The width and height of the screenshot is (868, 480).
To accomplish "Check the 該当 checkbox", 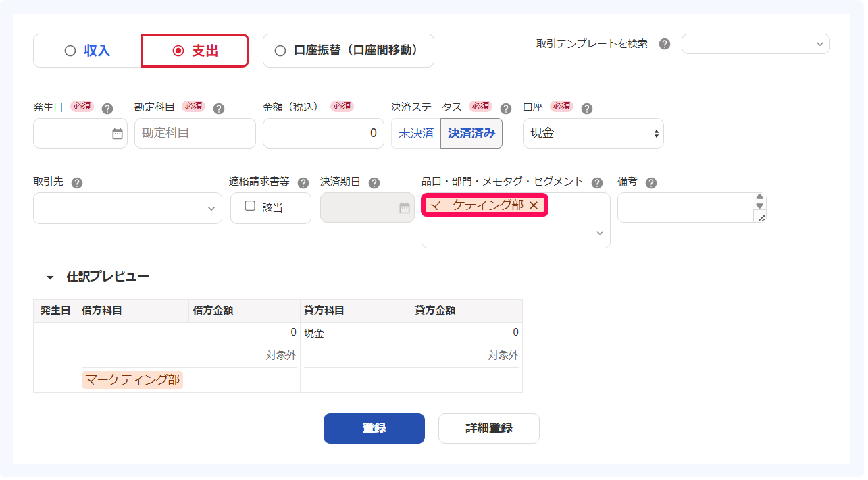I will click(250, 206).
